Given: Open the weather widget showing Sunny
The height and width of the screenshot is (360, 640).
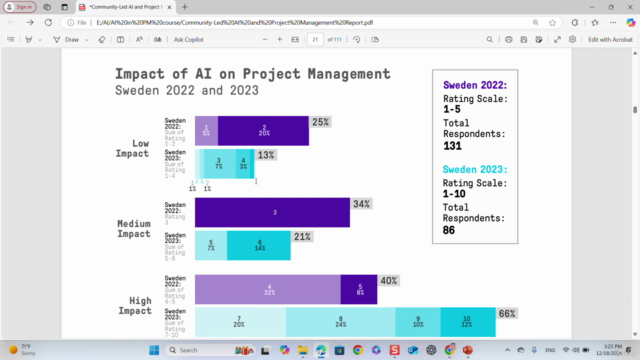Looking at the screenshot, I should click(23, 350).
